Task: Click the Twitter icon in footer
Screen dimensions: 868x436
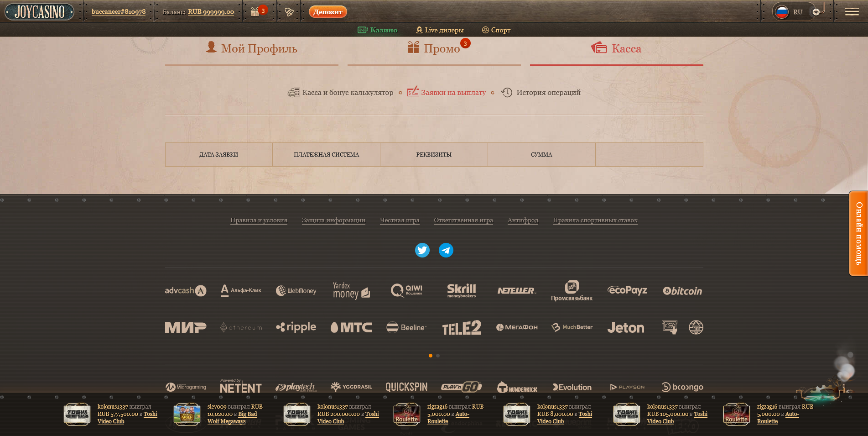Action: pos(422,250)
